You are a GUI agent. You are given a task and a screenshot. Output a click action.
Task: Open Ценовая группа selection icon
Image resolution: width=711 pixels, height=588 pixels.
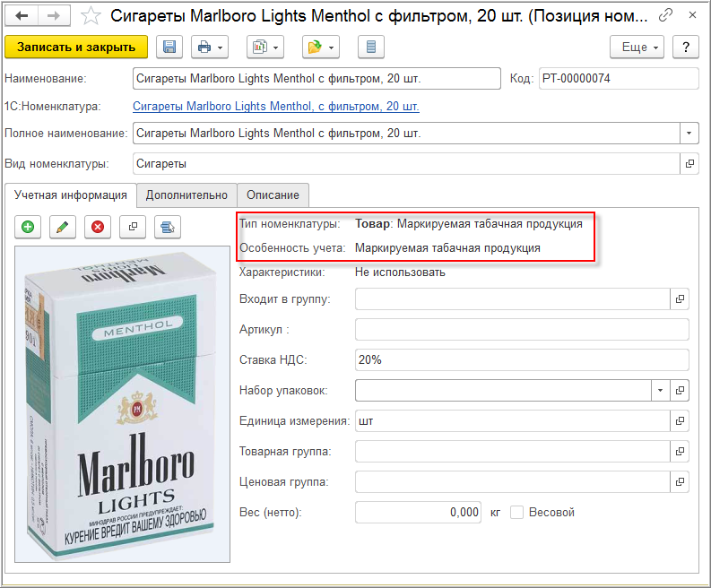click(680, 482)
